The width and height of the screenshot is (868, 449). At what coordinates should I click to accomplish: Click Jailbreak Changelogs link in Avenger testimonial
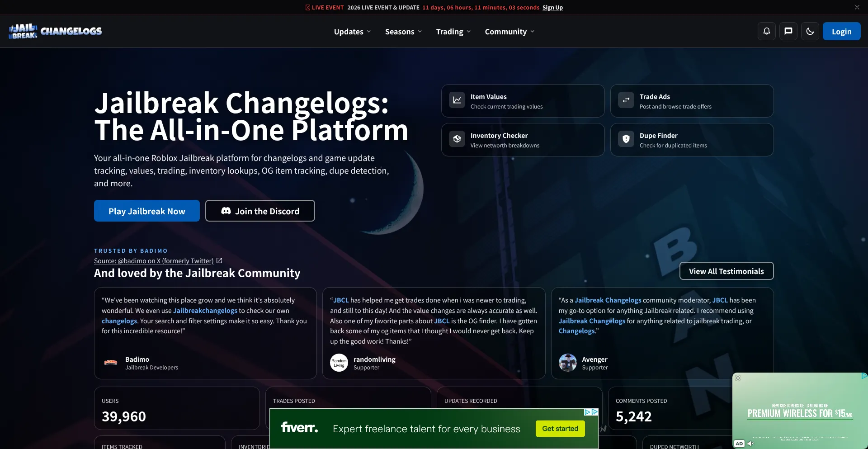tap(608, 300)
